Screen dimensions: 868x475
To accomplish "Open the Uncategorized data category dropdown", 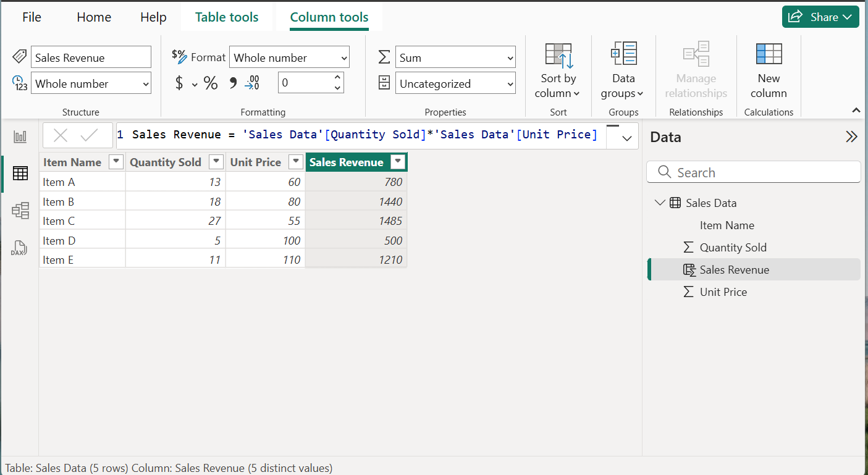I will (455, 84).
